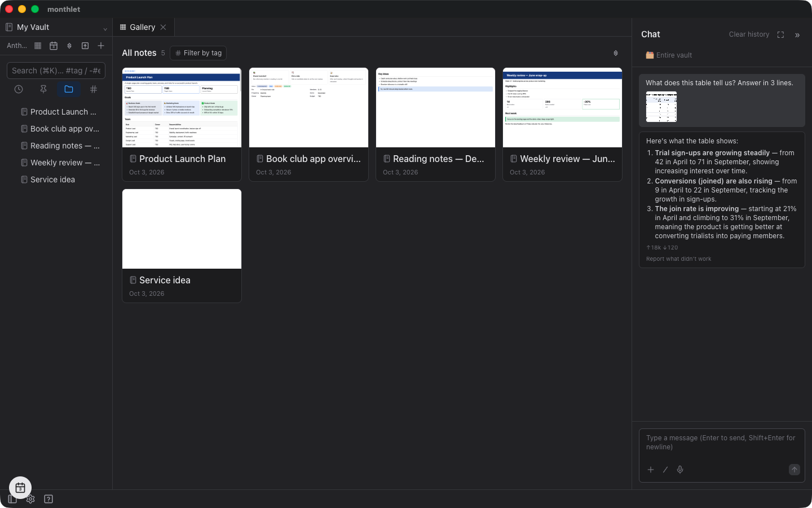Screen dimensions: 812x508
Task: Open the grid Gallery view icon in sidebar toolbar
Action: point(38,46)
